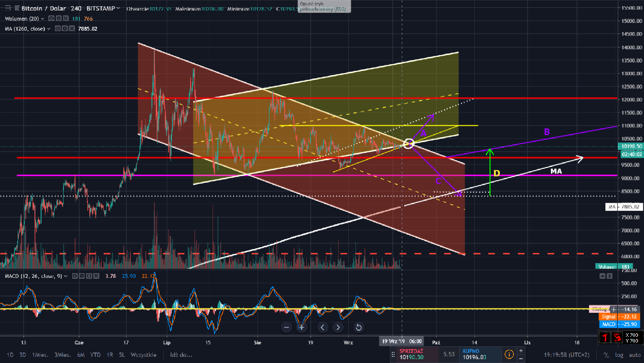This screenshot has height=363, width=644.
Task: Expand the MACD (12, 26, close, 9) dropdown
Action: [x=66, y=276]
